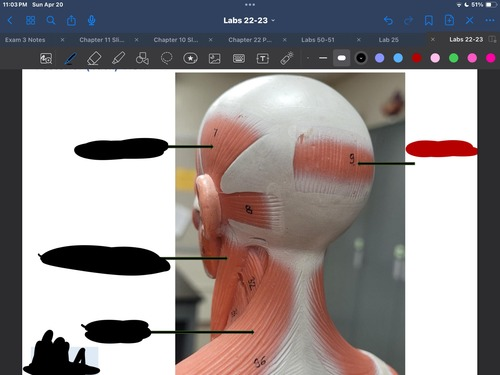Viewport: 500px width, 375px height.
Task: Select the keyboard typing tool
Action: tap(239, 59)
